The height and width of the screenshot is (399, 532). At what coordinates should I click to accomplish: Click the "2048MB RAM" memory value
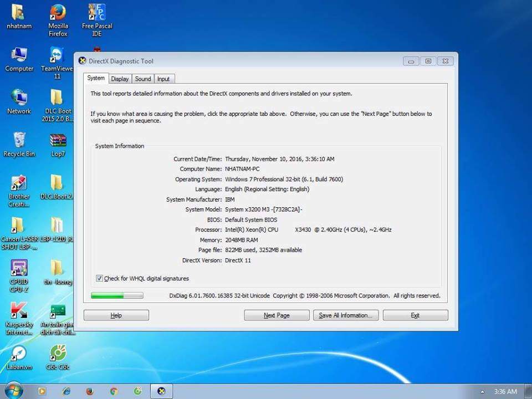[x=242, y=240]
